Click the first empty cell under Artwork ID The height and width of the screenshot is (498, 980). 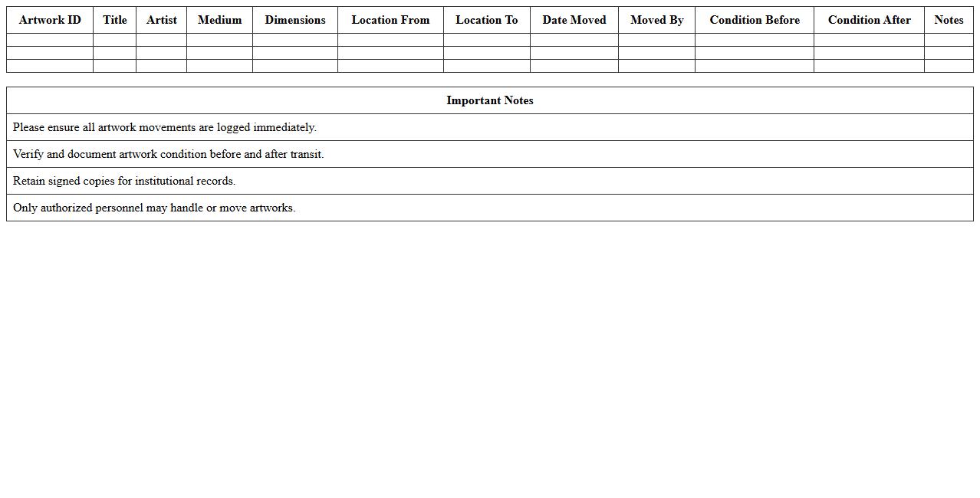point(50,40)
